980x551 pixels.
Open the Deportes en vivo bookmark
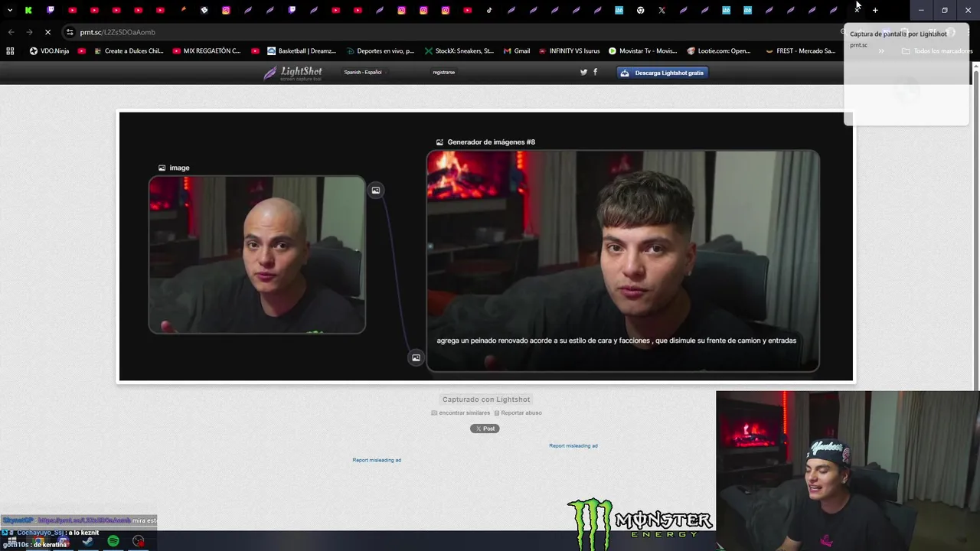pyautogui.click(x=380, y=51)
